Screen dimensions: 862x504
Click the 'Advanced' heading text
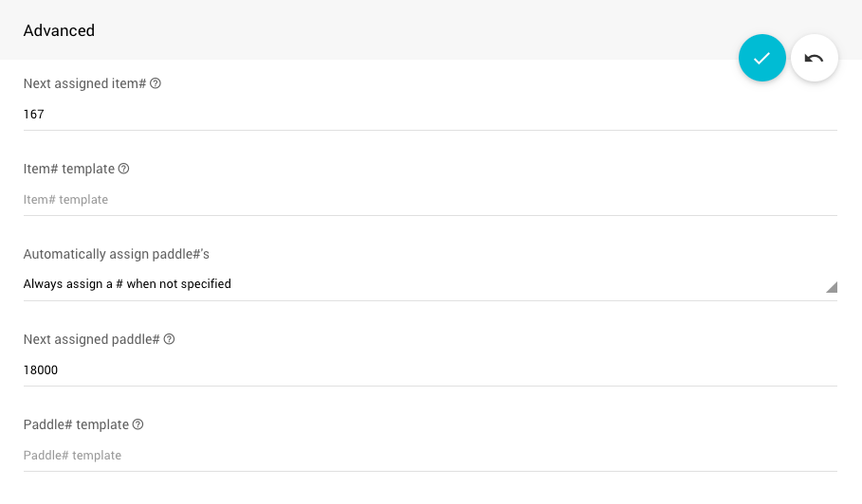coord(59,30)
